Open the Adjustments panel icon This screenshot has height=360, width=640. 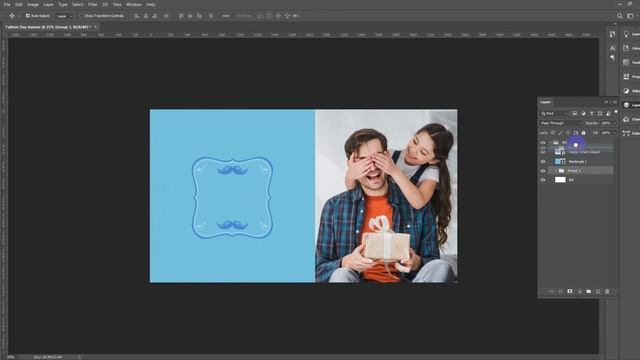coord(627,91)
